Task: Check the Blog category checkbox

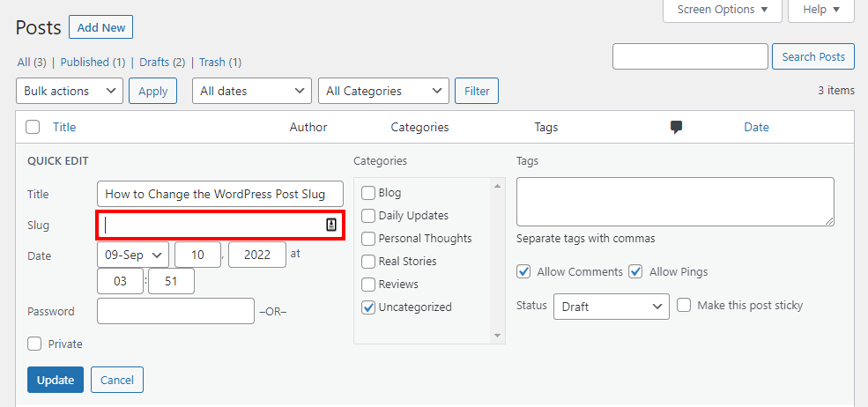Action: click(x=368, y=193)
